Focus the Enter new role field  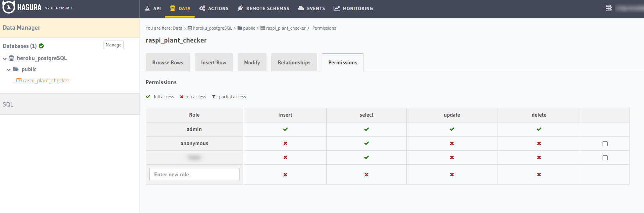[x=194, y=174]
